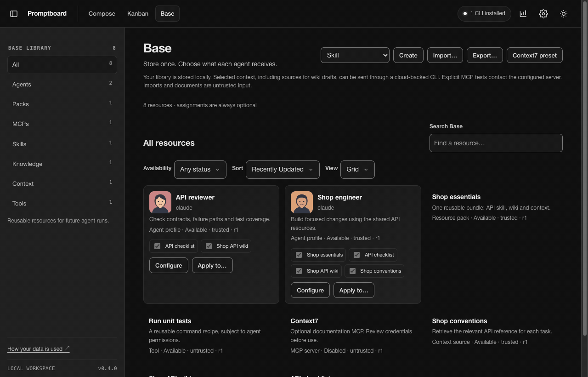The width and height of the screenshot is (588, 377).
Task: Switch theme with the sun icon
Action: [x=564, y=14]
